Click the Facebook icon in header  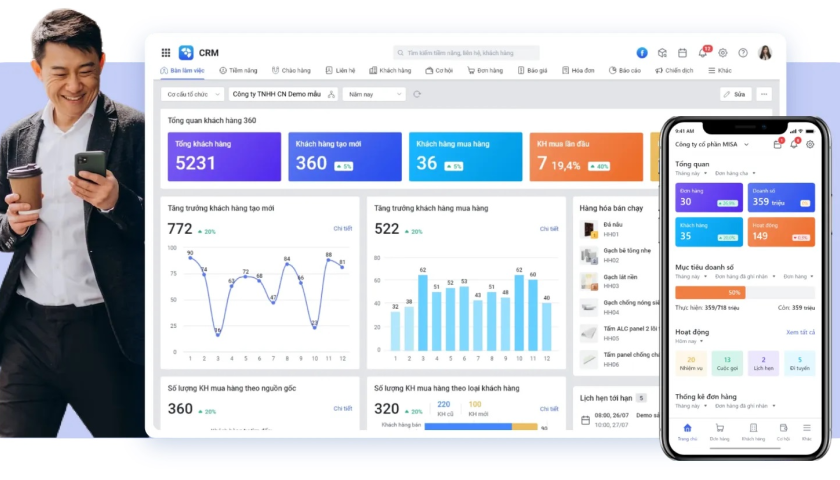(x=642, y=53)
